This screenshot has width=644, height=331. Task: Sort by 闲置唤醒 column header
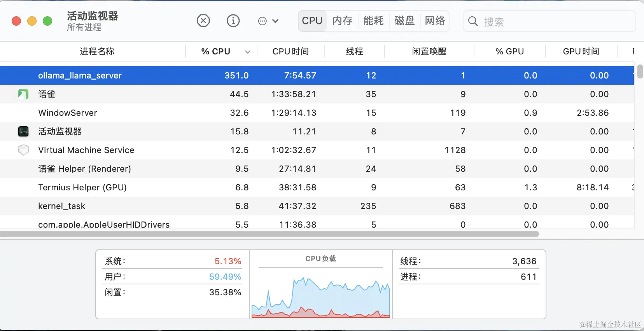(x=429, y=51)
